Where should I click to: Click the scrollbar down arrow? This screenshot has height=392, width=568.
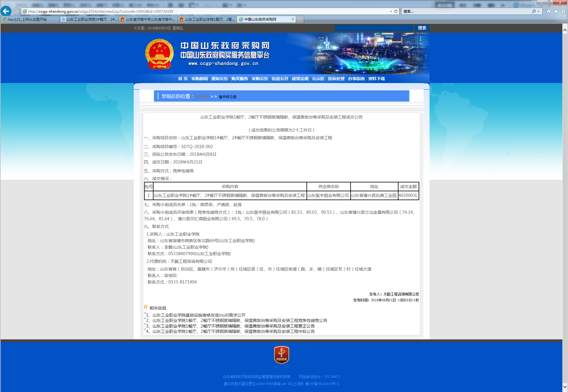tap(565, 386)
